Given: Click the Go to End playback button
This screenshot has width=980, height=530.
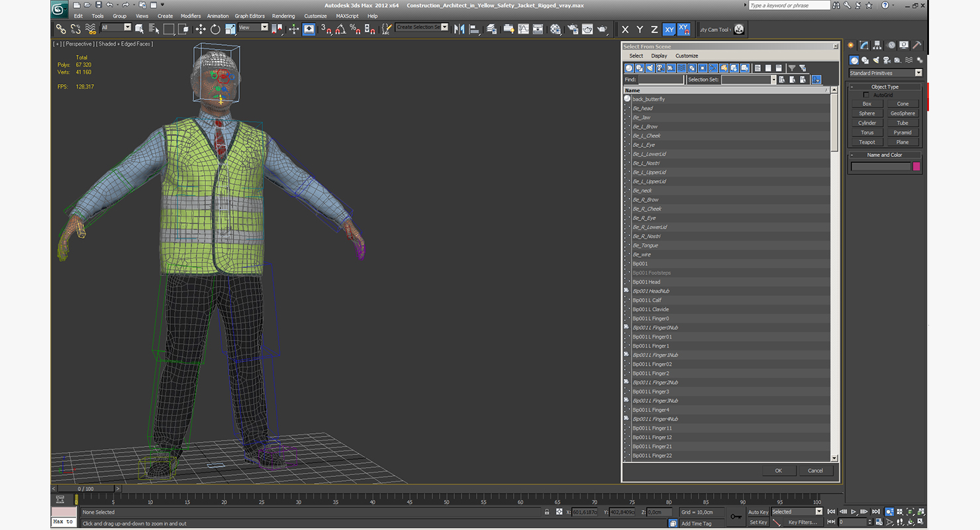Looking at the screenshot, I should point(876,511).
